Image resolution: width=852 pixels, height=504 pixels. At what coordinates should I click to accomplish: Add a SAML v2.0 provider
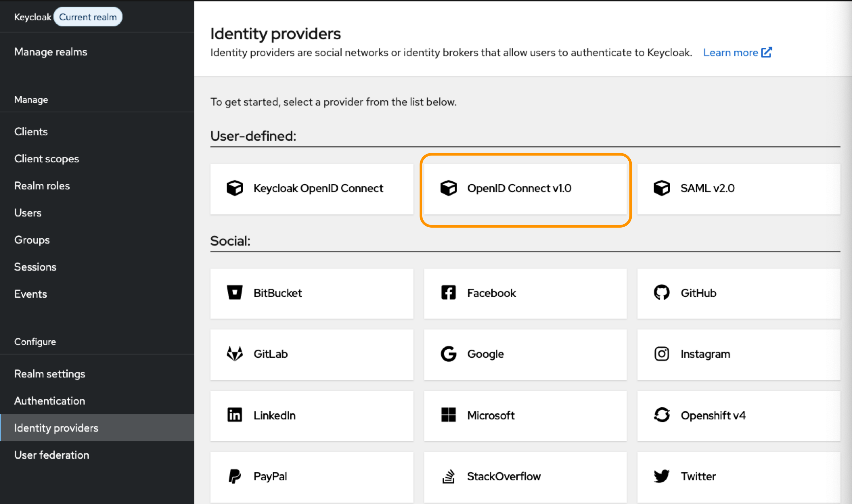(739, 188)
